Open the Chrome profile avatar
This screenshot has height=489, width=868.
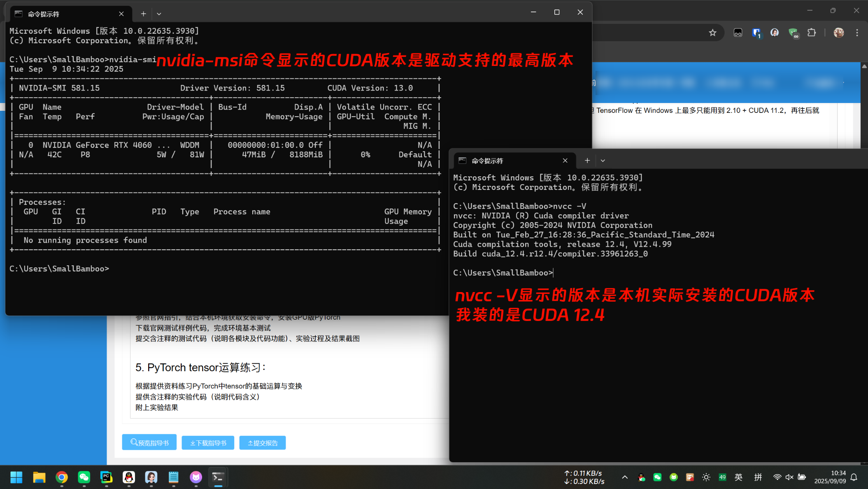[x=838, y=33]
